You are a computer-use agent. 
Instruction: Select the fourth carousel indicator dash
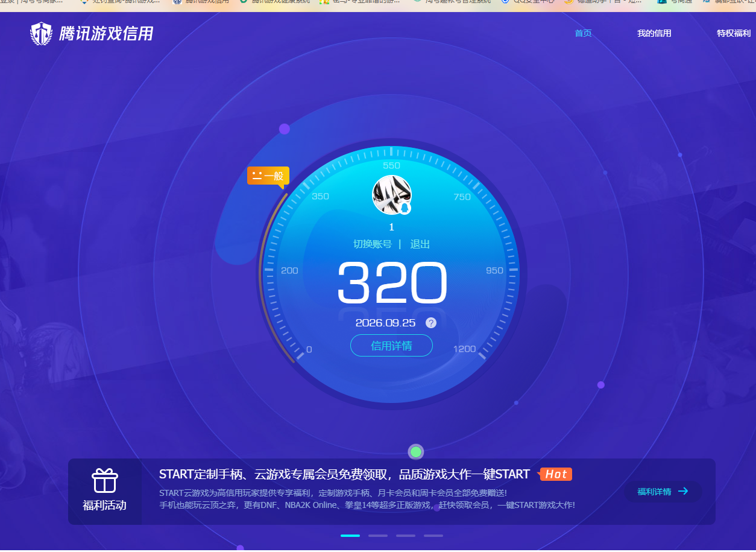click(x=433, y=535)
